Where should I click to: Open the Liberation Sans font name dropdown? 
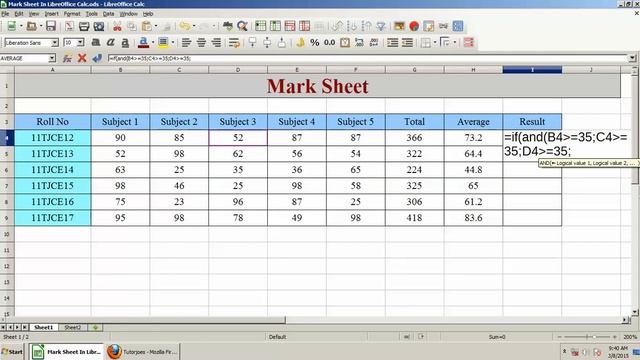coord(55,42)
